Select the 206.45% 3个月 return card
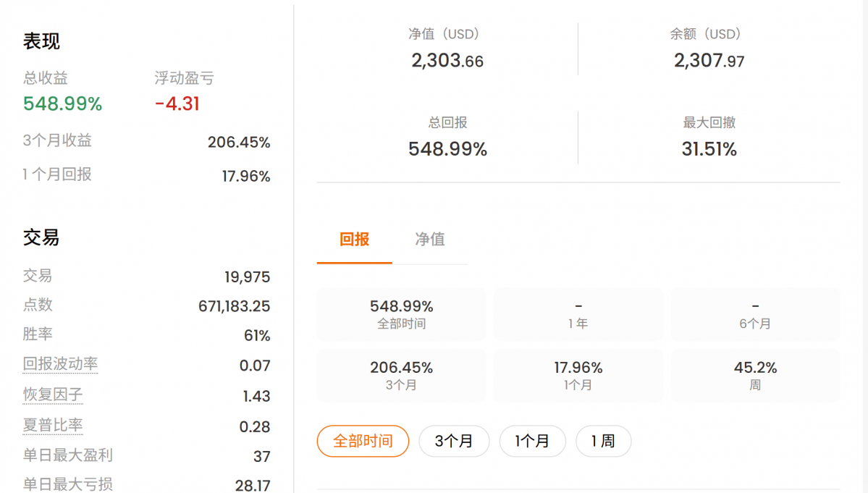The height and width of the screenshot is (493, 868). [x=401, y=375]
